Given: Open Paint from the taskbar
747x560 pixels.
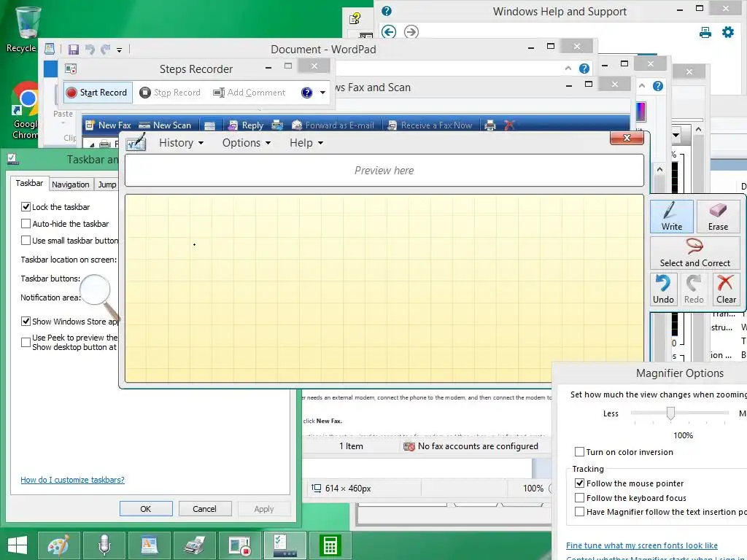Looking at the screenshot, I should 60,545.
